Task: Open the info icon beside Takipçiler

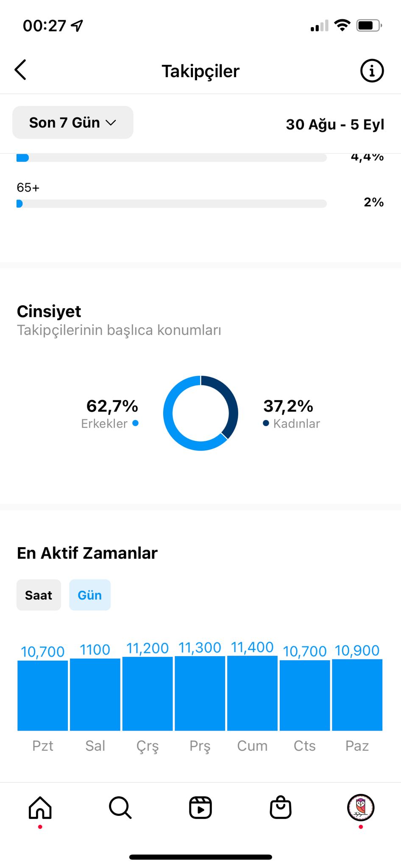Action: pyautogui.click(x=372, y=70)
